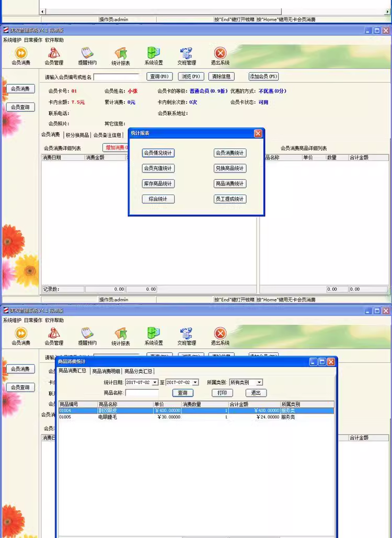Open 软件帮助 menu behind the 统计报表 dialog

(54, 40)
